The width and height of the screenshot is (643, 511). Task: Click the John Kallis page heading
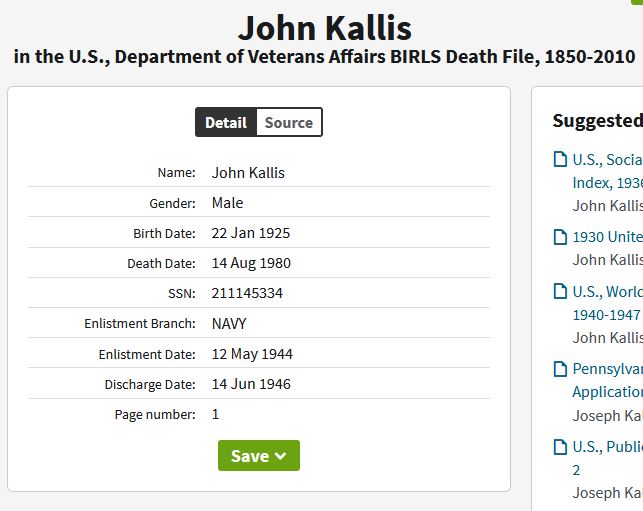pos(325,27)
